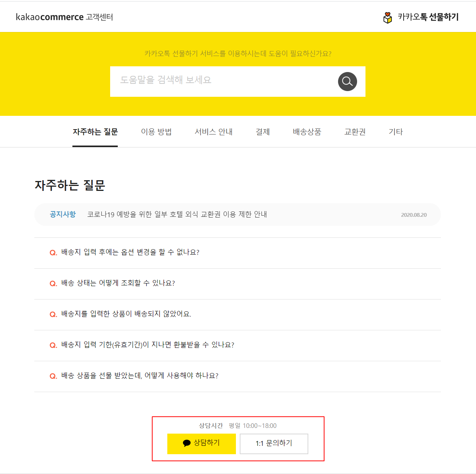
Task: Click the 1:1 문의하기 button
Action: [x=274, y=444]
